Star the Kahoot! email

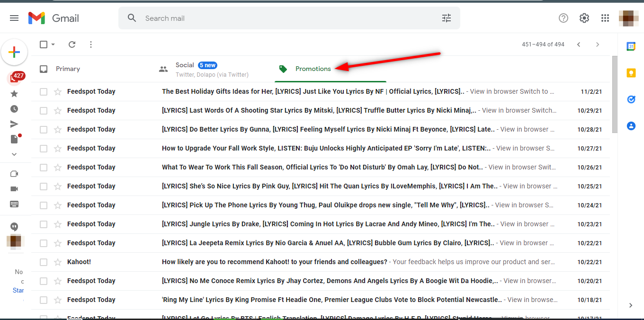[x=56, y=262]
